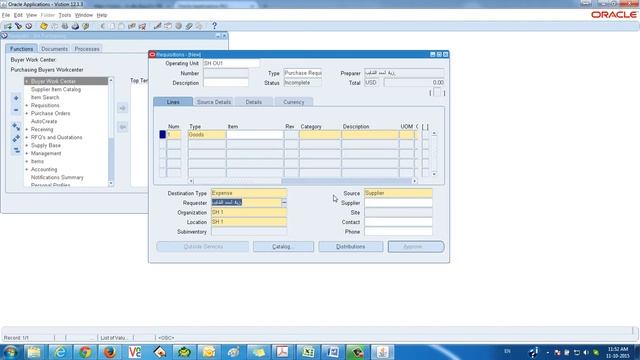Screen dimensions: 640x360
Task: Click the Close Form toolbar icon
Action: pyautogui.click(x=86, y=26)
